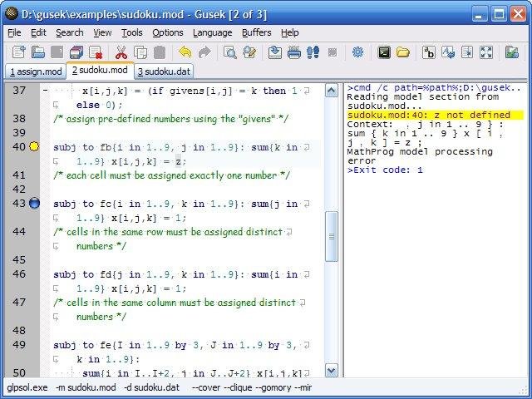Open the Search menu
This screenshot has width=532, height=399.
70,33
